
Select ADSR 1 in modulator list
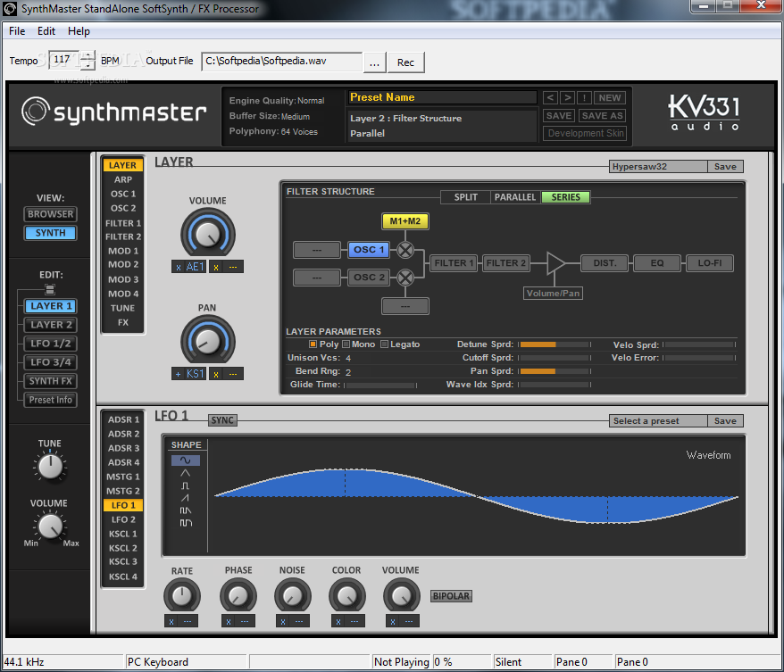click(123, 419)
